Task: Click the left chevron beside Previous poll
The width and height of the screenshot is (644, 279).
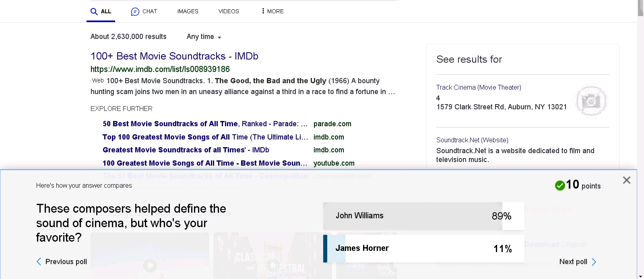Action: 39,262
